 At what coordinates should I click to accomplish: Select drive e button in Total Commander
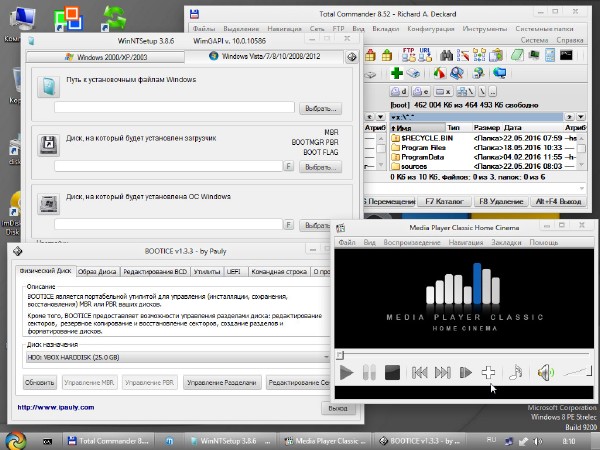point(421,91)
